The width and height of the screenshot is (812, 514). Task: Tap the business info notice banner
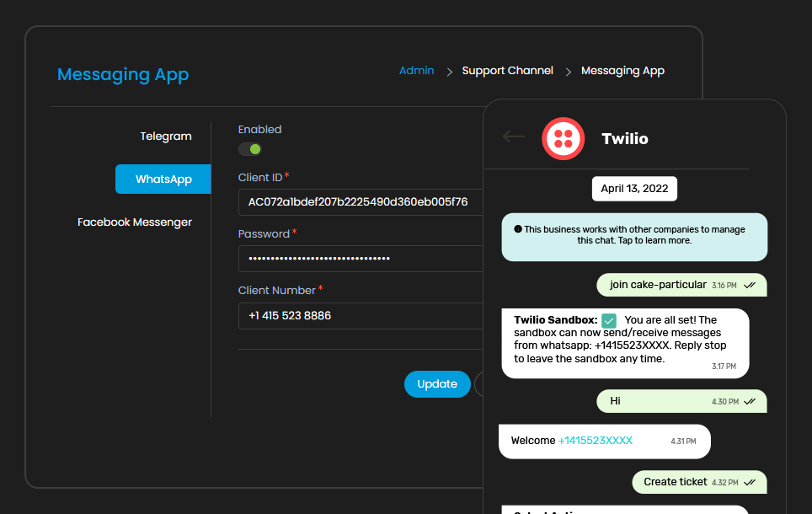tap(634, 236)
